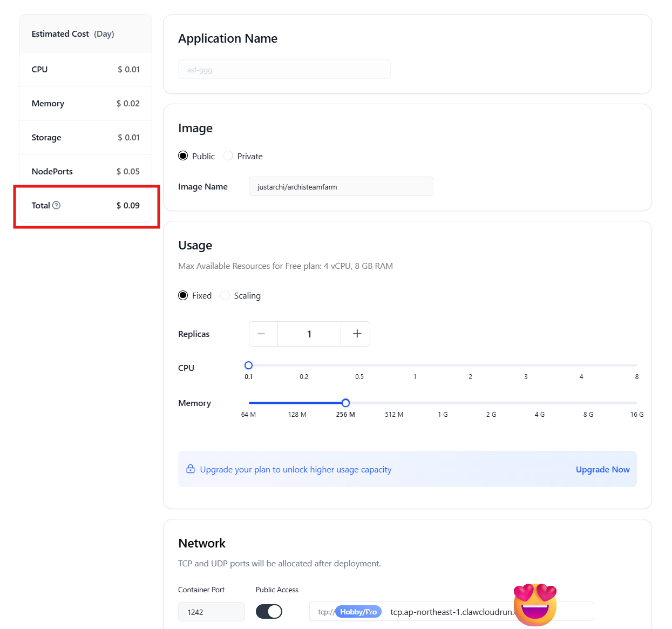Click the upgrade plan banner text
The image size is (672, 629).
pyautogui.click(x=295, y=469)
